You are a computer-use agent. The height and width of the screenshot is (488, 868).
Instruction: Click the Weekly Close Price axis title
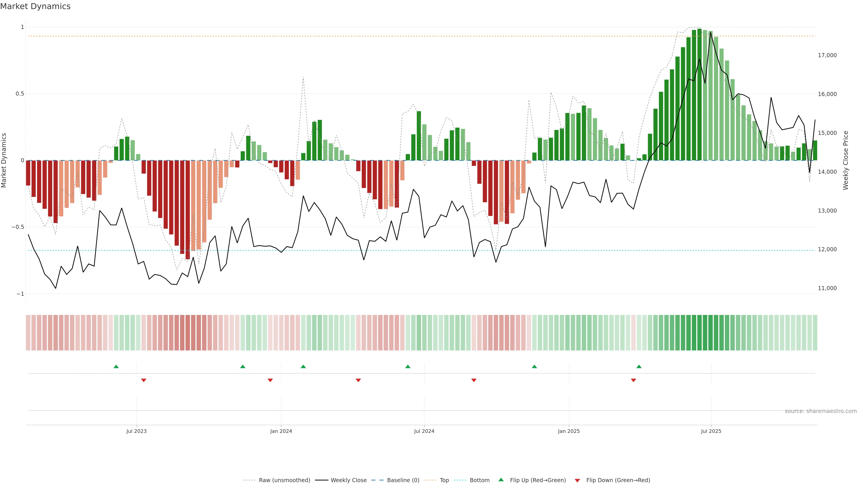pos(845,160)
